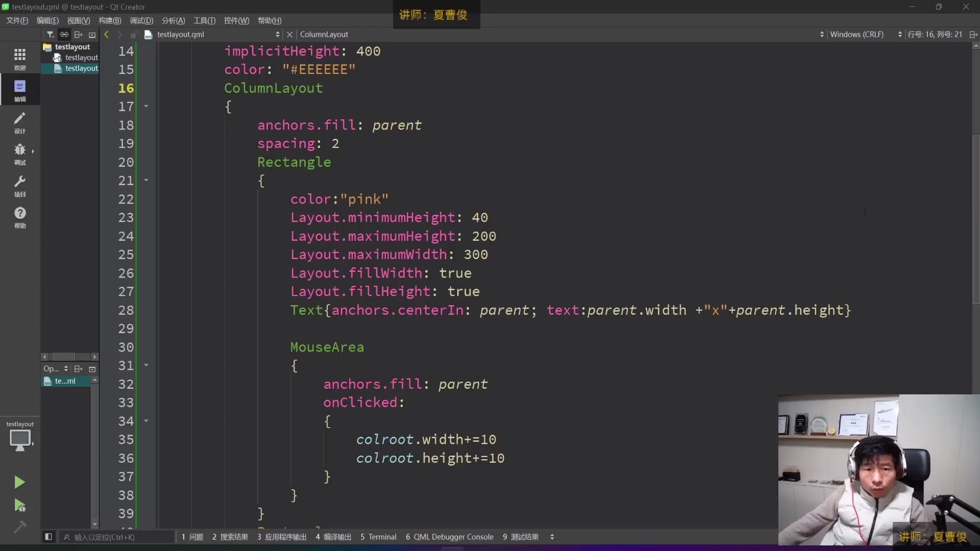The width and height of the screenshot is (980, 551).
Task: Toggle synchronize with editor link icon
Action: coord(64,34)
